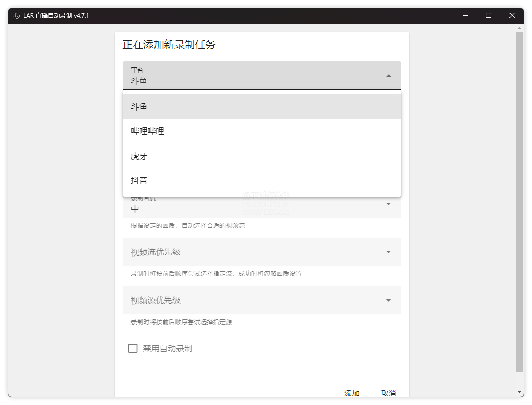Select 抖音 platform entry
This screenshot has width=532, height=405.
[261, 180]
